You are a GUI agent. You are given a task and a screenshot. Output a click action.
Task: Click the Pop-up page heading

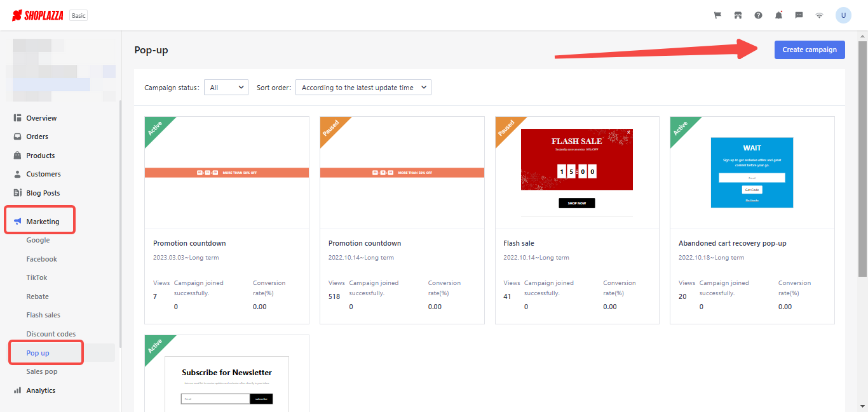pyautogui.click(x=151, y=50)
